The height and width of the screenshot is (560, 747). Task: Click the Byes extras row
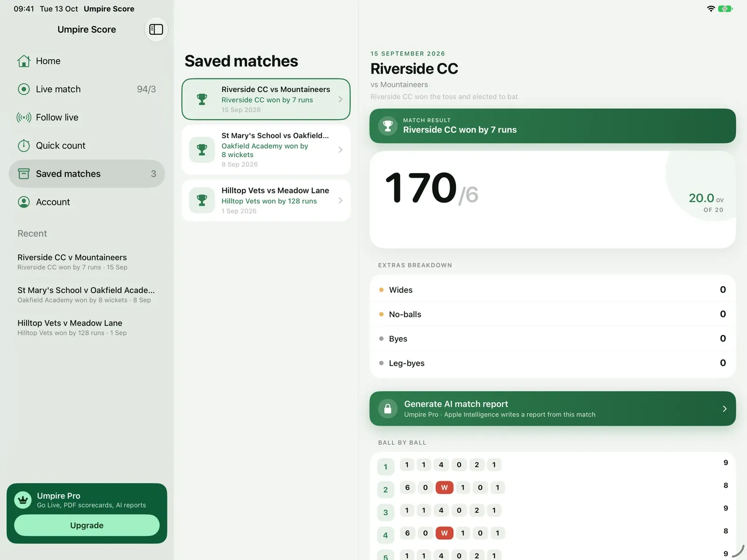(553, 339)
